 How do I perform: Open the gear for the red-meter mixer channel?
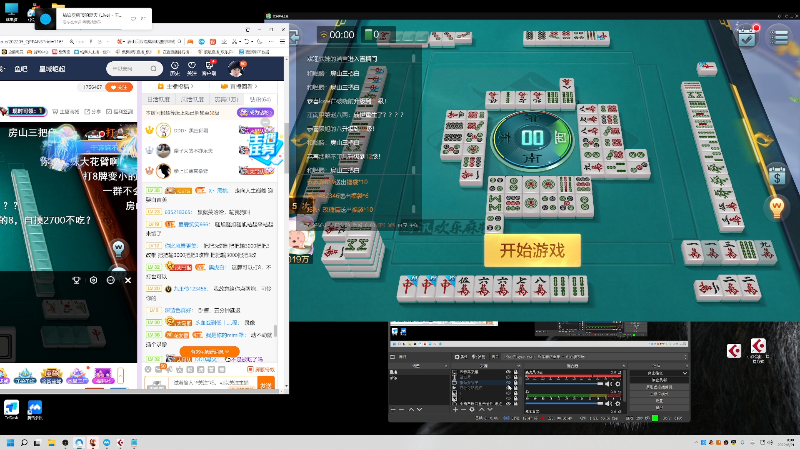point(618,384)
